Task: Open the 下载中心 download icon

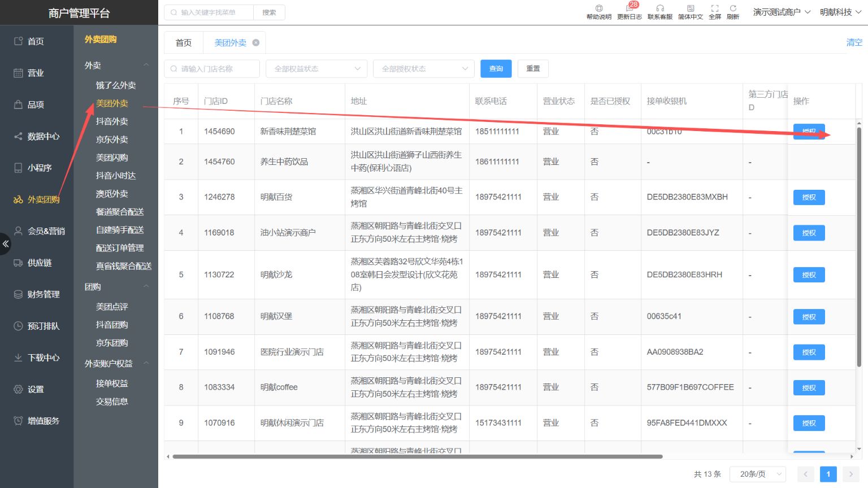Action: (x=18, y=358)
